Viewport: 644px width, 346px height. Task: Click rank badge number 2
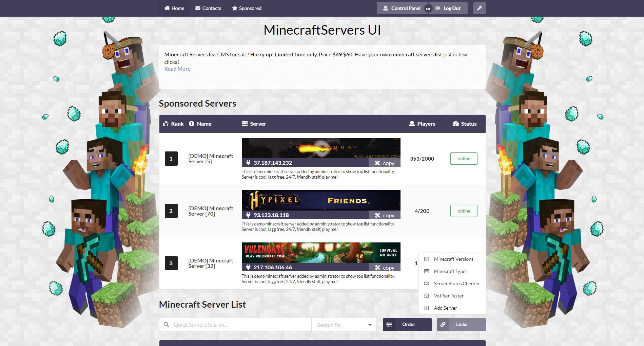click(171, 211)
